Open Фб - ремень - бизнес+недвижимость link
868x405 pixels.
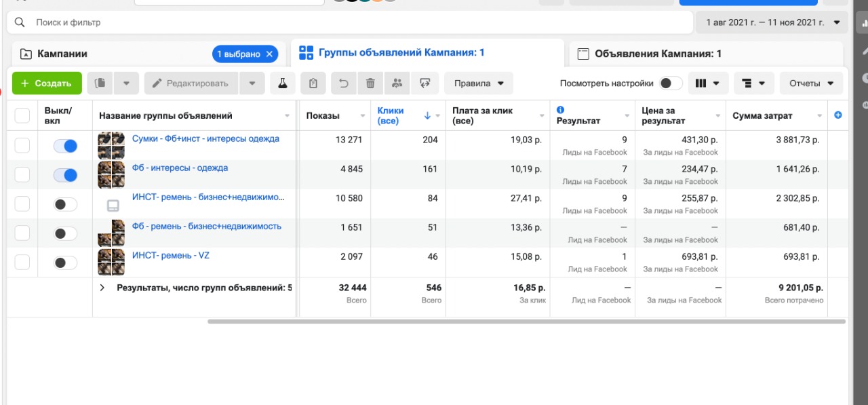click(x=207, y=226)
